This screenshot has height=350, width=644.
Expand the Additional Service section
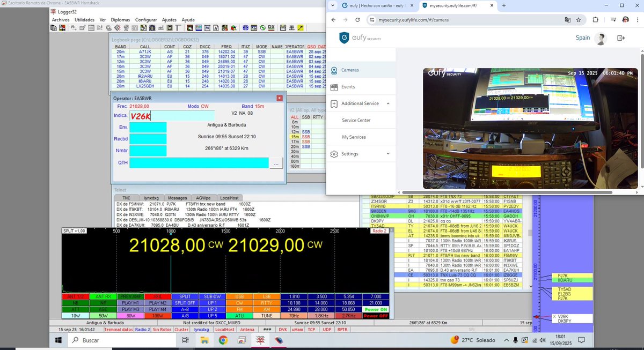coord(361,103)
